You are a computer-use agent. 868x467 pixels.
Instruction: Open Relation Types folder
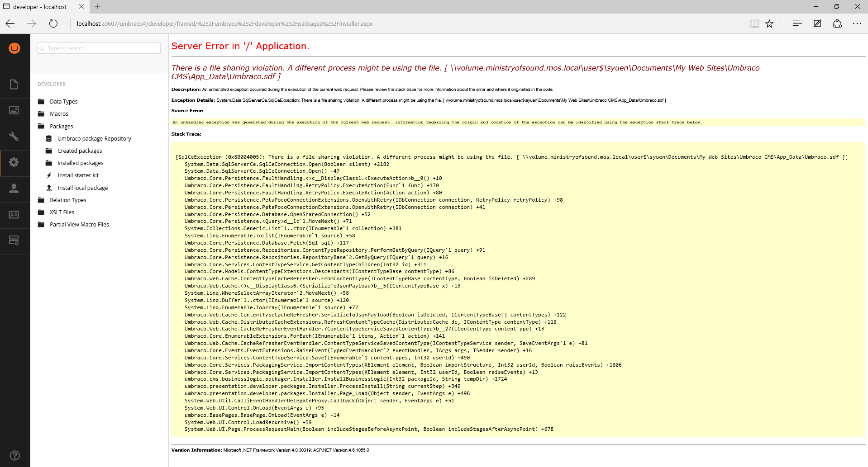(x=68, y=200)
